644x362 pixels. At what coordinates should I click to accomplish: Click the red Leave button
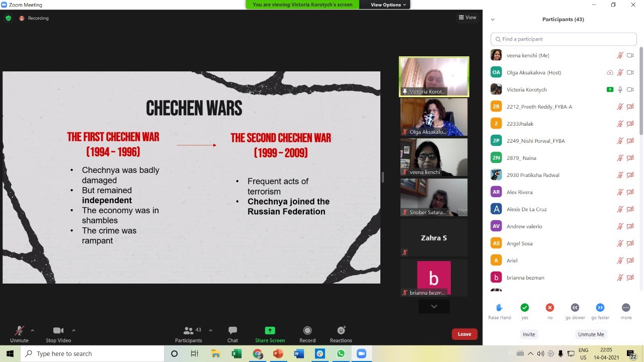point(464,334)
